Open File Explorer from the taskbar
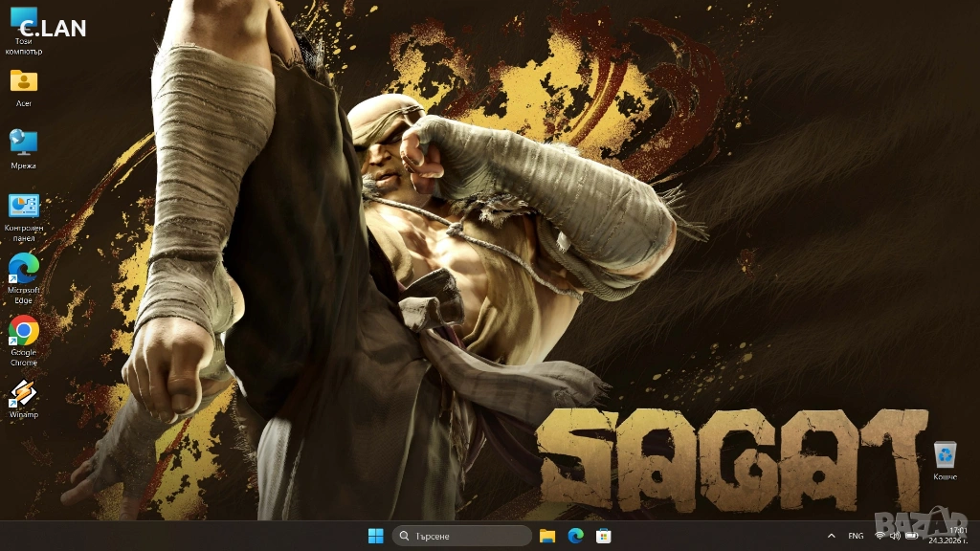The height and width of the screenshot is (551, 980). tap(547, 536)
